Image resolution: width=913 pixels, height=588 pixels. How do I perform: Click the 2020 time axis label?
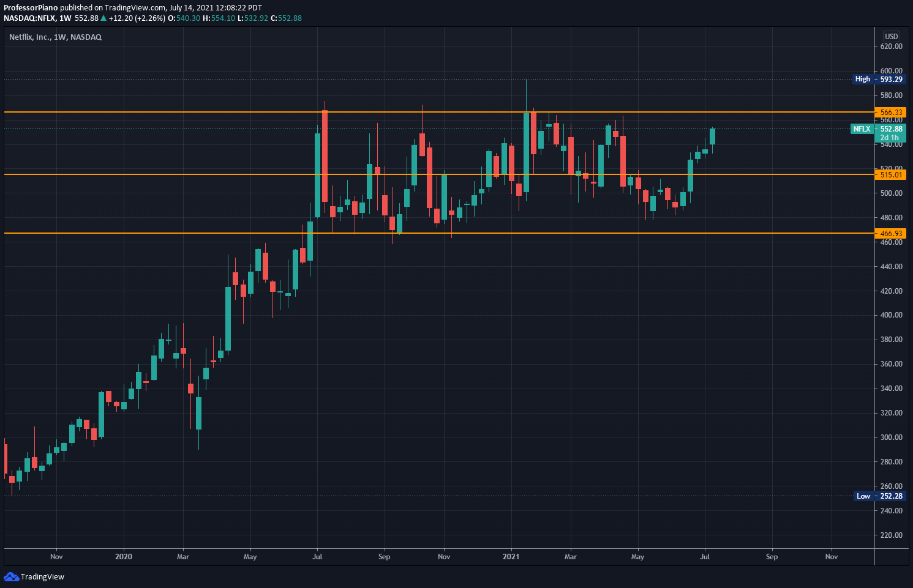pos(124,557)
